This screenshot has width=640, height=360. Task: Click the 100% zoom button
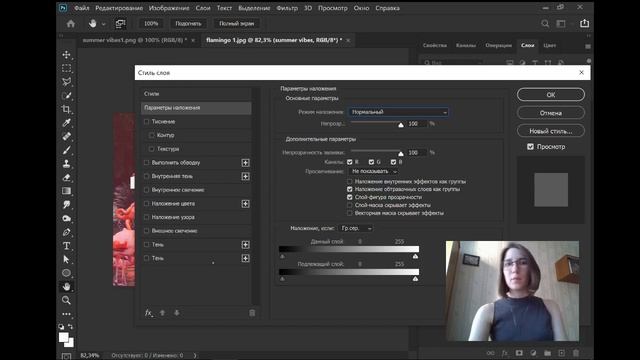point(151,24)
